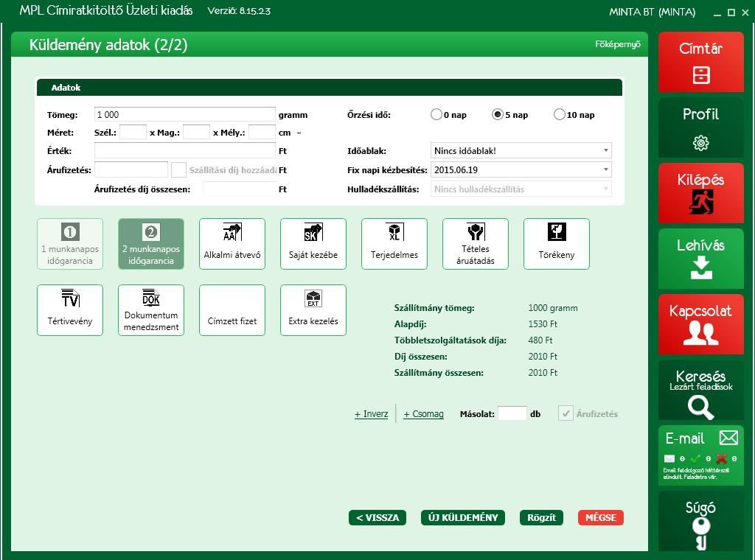Image resolution: width=755 pixels, height=560 pixels.
Task: Click the + Csomag link
Action: pyautogui.click(x=424, y=414)
